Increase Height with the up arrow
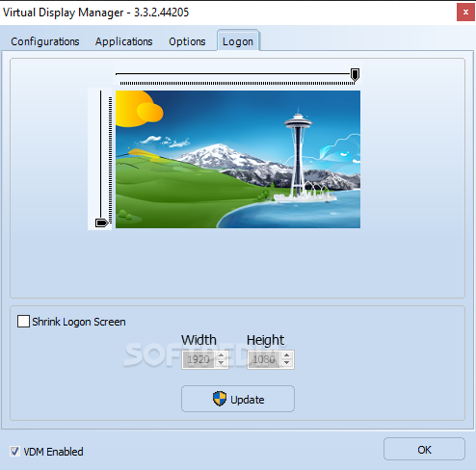Image resolution: width=476 pixels, height=470 pixels. coord(286,355)
